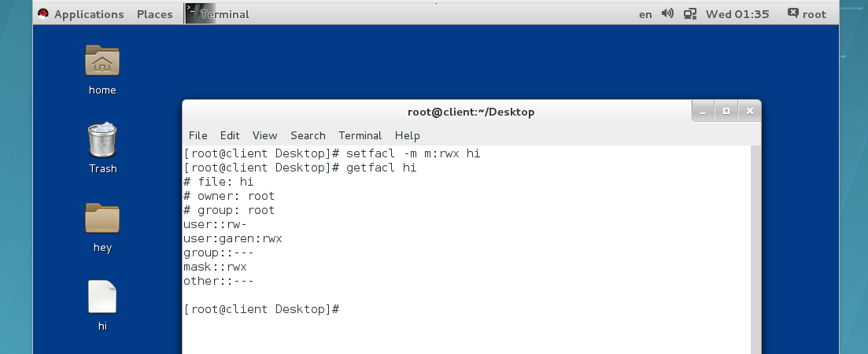
Task: Open the terminal Help menu
Action: pos(407,135)
